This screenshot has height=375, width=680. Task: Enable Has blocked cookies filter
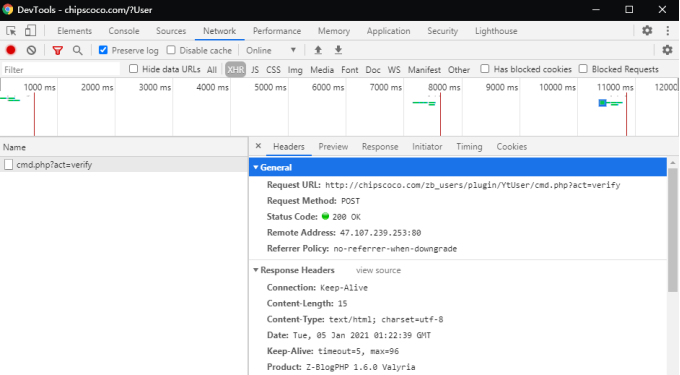point(485,69)
